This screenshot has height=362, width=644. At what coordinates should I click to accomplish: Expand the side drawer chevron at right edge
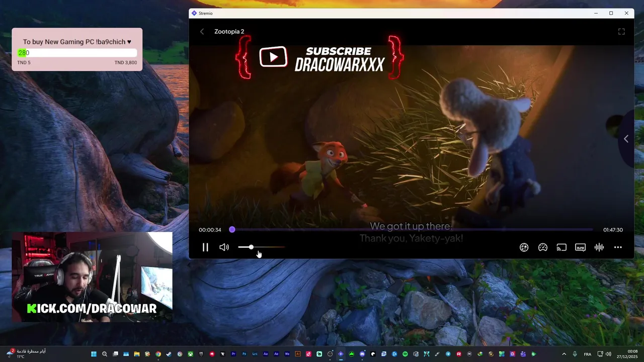pyautogui.click(x=626, y=139)
